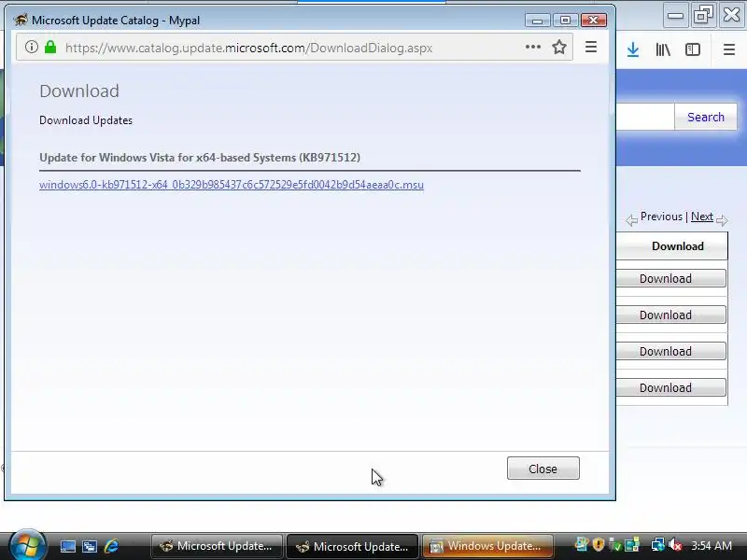This screenshot has width=747, height=560.
Task: Click the security shield tray icon
Action: tap(599, 544)
